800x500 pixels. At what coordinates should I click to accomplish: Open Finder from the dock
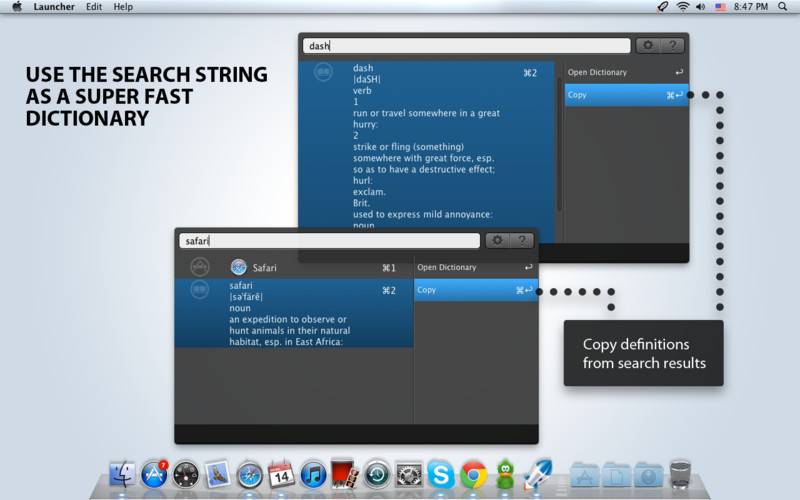(122, 475)
